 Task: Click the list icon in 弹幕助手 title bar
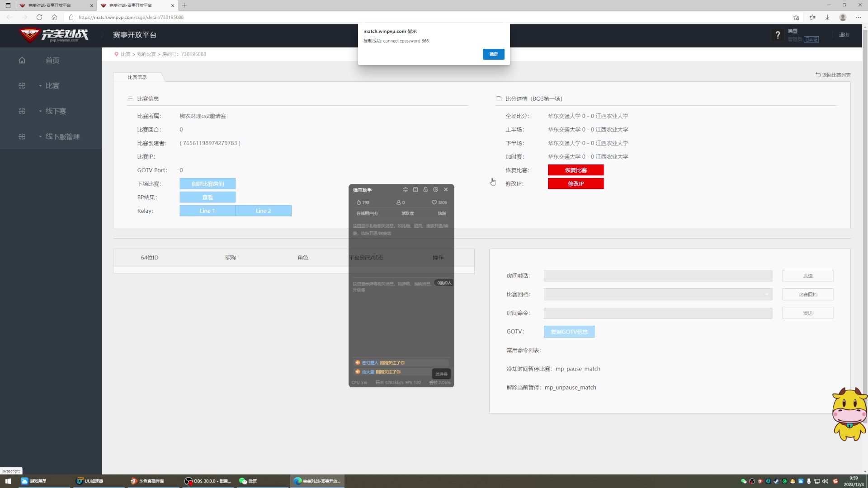click(x=415, y=190)
